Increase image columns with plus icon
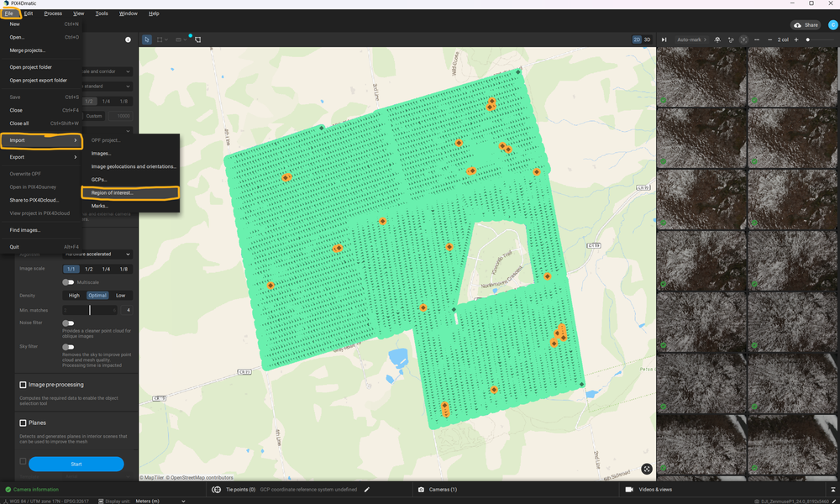840x504 pixels. 796,39
